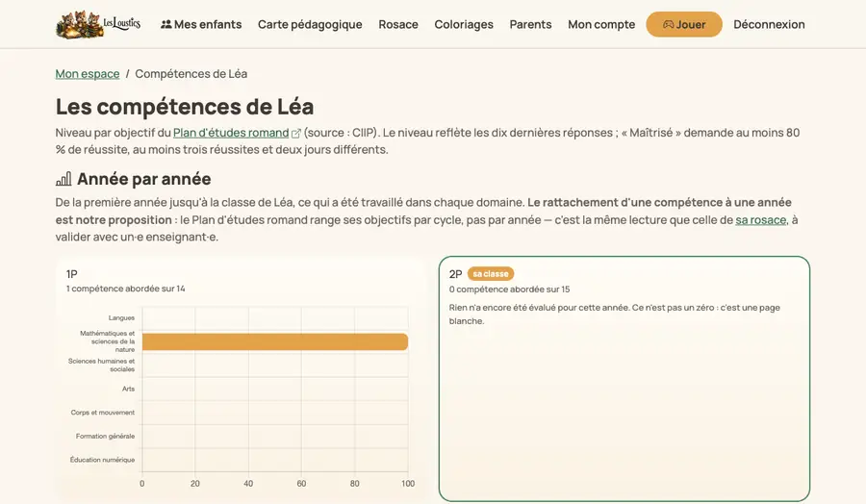Follow the sa rosace link
The image size is (866, 504).
pos(760,219)
